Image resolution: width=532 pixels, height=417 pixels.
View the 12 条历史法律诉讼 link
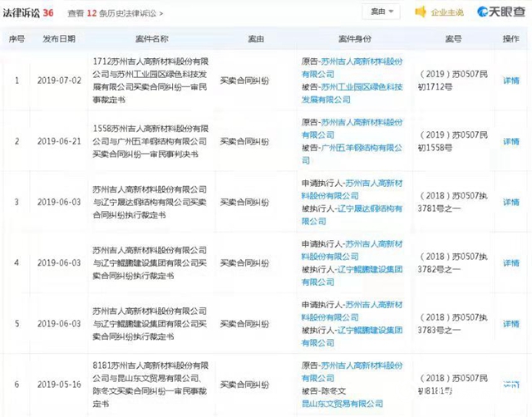point(115,13)
